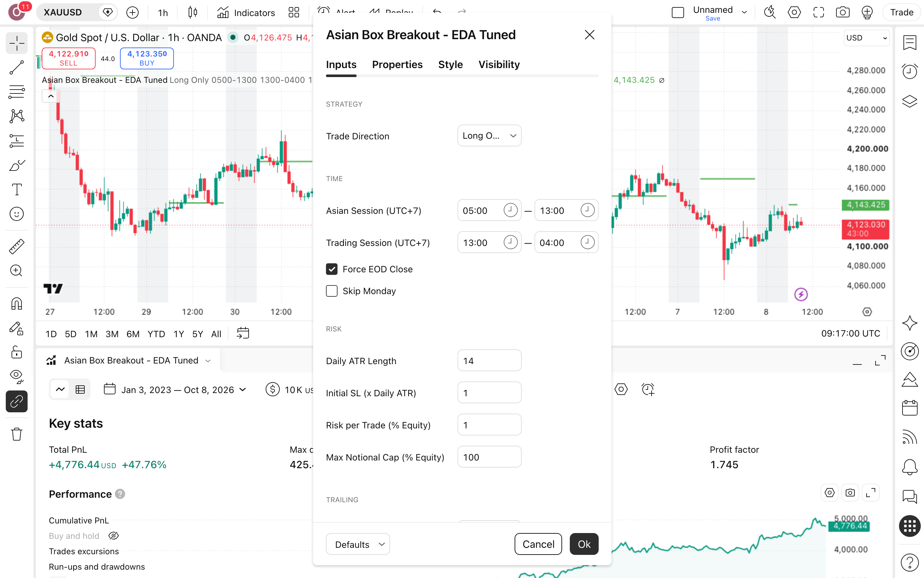The height and width of the screenshot is (578, 924).
Task: Activate the Zoom in tool
Action: (16, 271)
